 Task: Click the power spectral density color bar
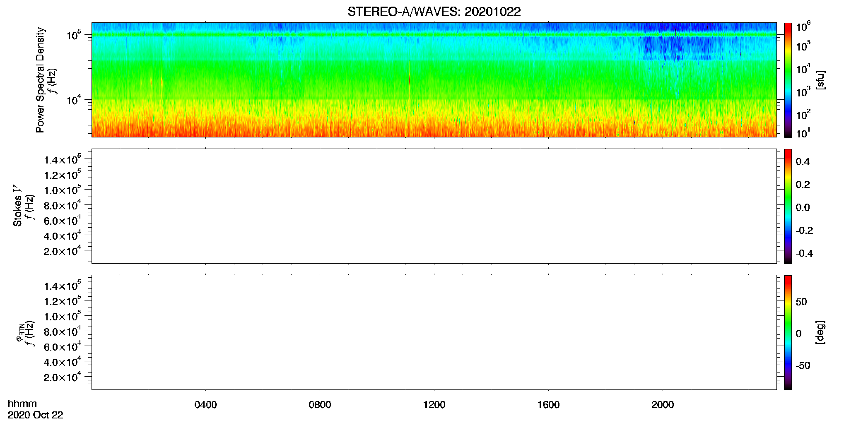point(788,80)
